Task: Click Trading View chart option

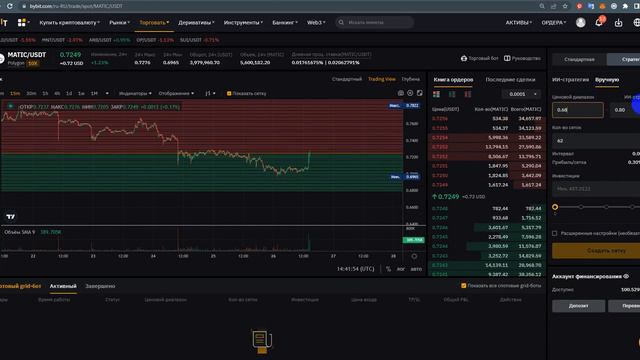Action: [382, 79]
